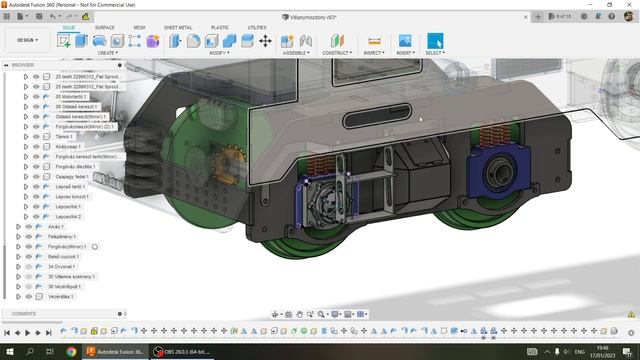Open the Insert menu label

point(405,53)
